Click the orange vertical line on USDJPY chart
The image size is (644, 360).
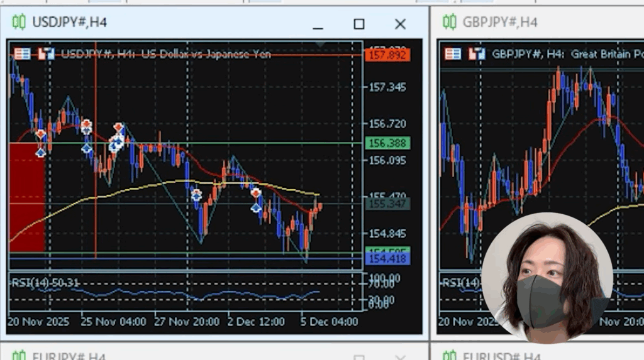[x=96, y=188]
